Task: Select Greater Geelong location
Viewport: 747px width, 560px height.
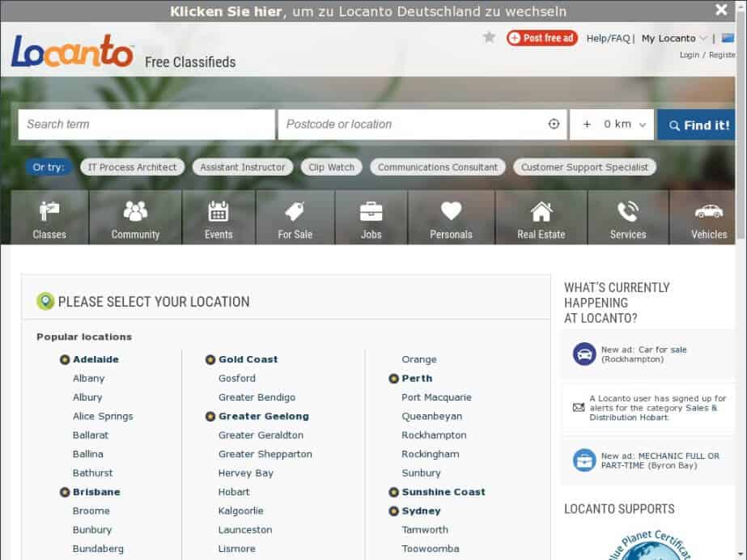Action: [x=264, y=417]
